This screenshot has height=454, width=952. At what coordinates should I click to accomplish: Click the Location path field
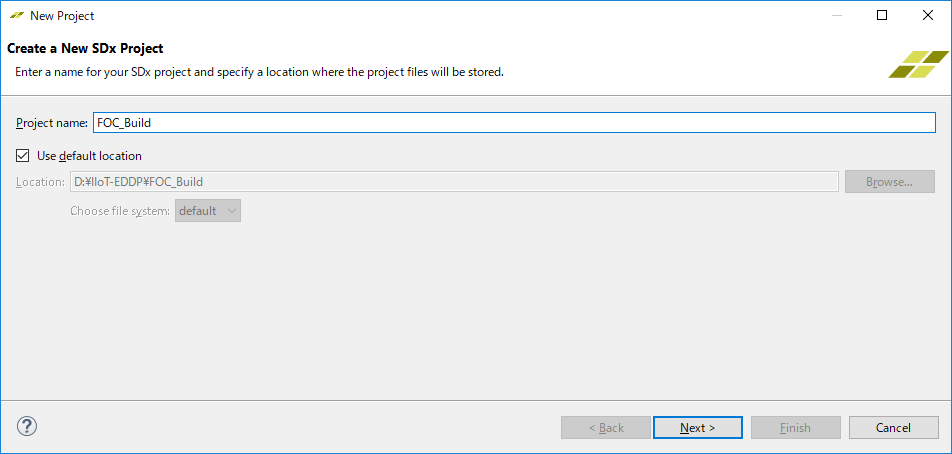coord(453,182)
